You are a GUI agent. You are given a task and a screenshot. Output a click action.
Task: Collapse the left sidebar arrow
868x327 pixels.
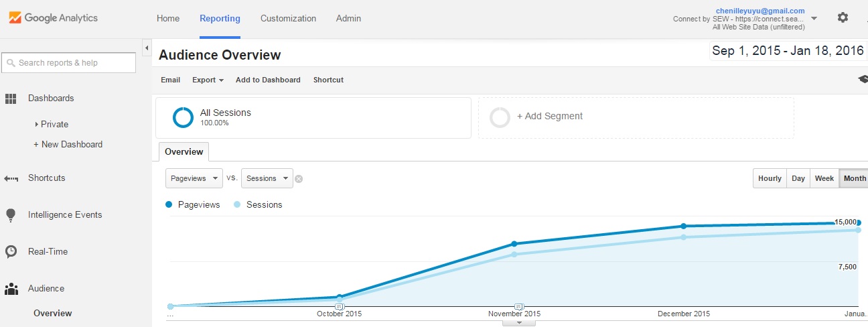pyautogui.click(x=147, y=47)
